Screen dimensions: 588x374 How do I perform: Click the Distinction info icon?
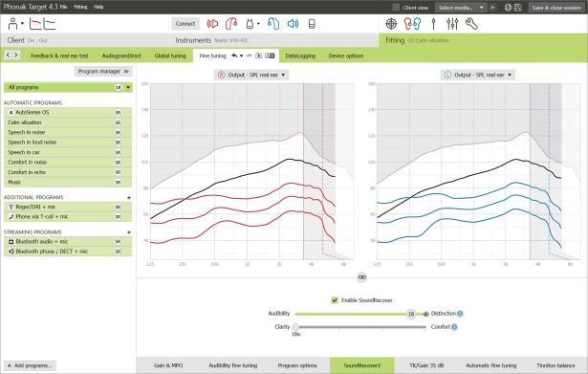point(460,314)
